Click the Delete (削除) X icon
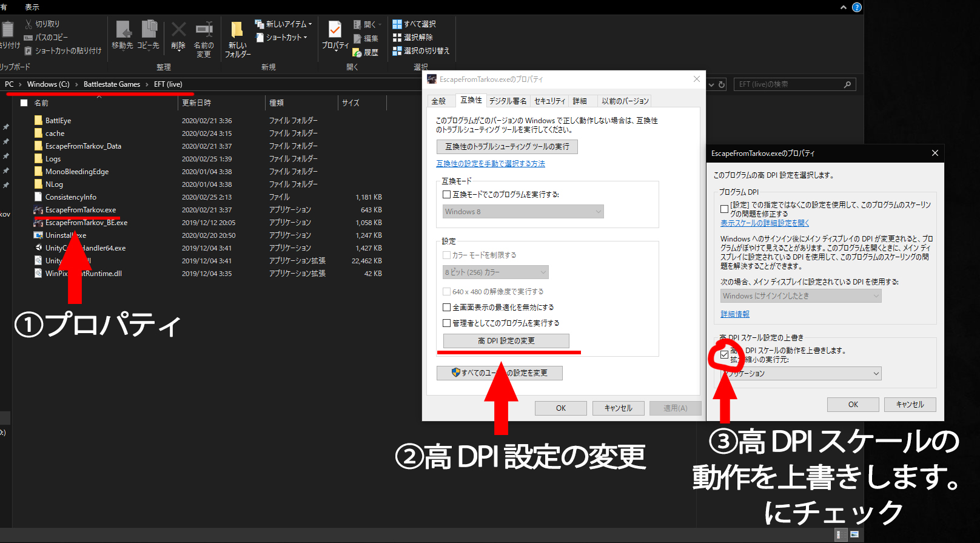This screenshot has height=543, width=980. 178,29
